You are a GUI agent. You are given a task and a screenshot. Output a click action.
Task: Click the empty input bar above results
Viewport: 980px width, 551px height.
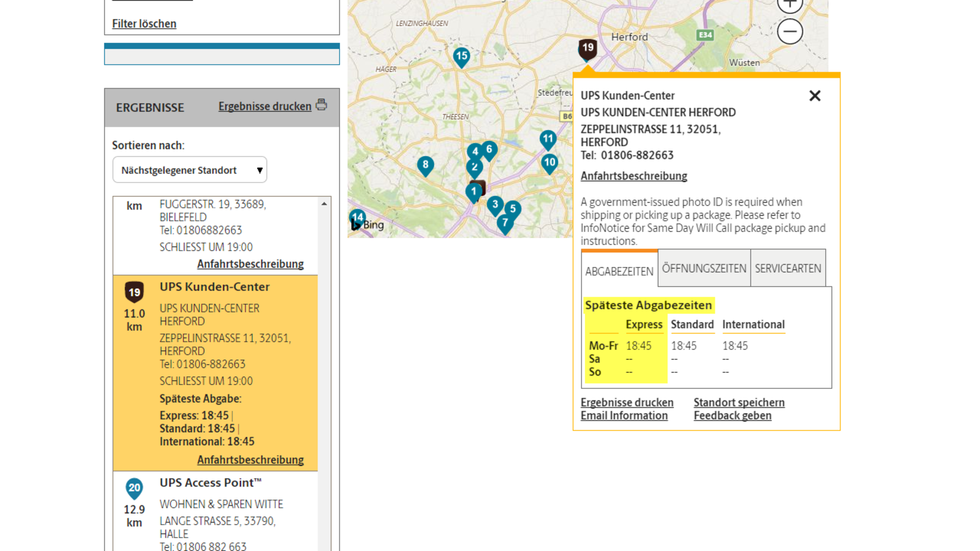(x=222, y=56)
